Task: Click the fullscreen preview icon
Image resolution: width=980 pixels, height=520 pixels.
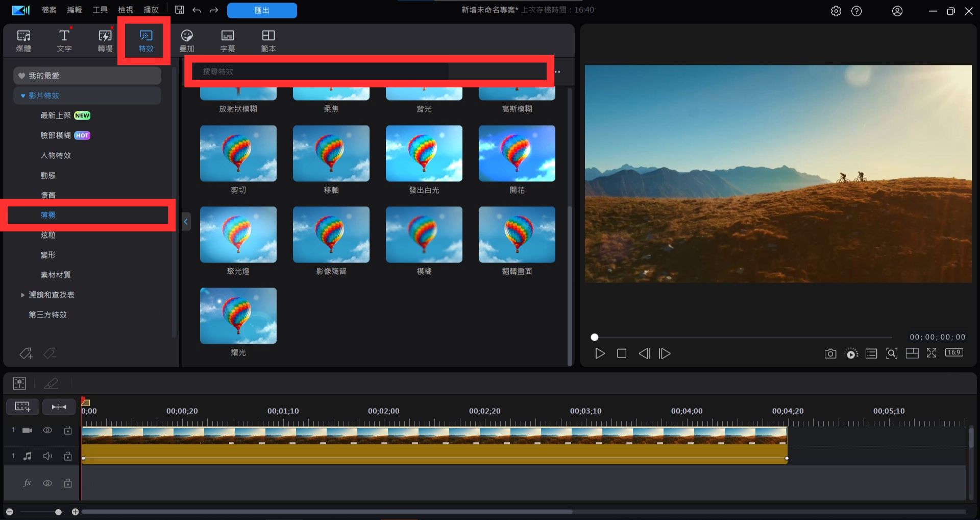Action: pyautogui.click(x=932, y=353)
